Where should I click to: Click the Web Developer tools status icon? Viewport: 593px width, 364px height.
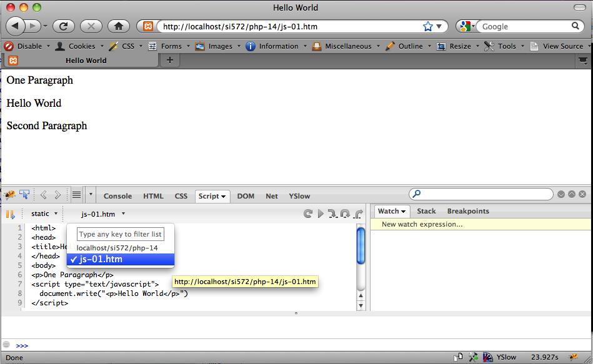pos(473,357)
